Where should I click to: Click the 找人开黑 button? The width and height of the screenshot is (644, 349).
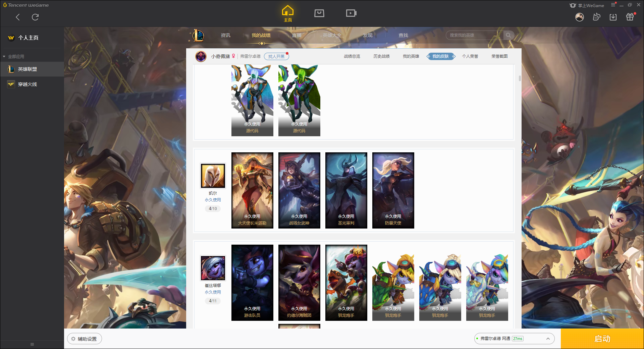(276, 56)
